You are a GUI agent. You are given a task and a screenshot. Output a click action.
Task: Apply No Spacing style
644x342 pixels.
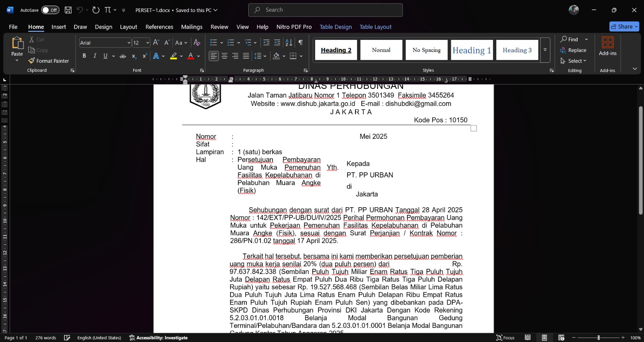click(x=427, y=50)
